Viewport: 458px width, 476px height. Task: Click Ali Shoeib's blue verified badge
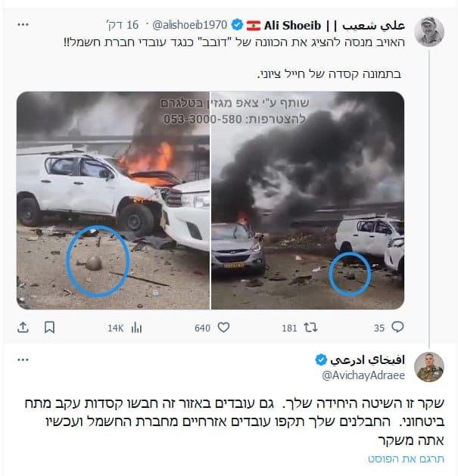(237, 25)
